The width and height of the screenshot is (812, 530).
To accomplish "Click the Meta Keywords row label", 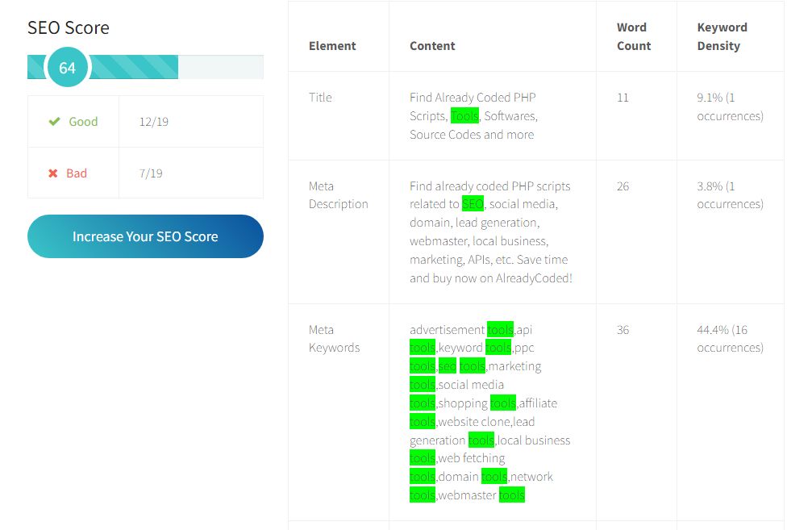I will pos(334,339).
